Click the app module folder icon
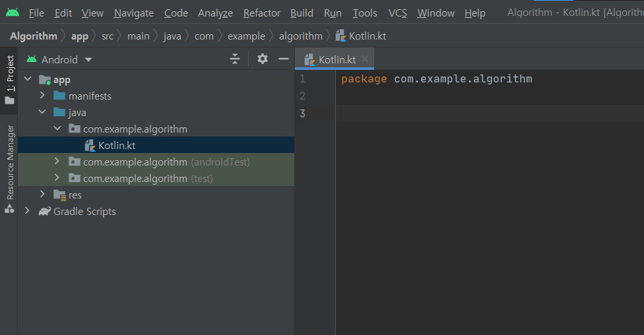Screen dimensions: 644x335 (45, 79)
